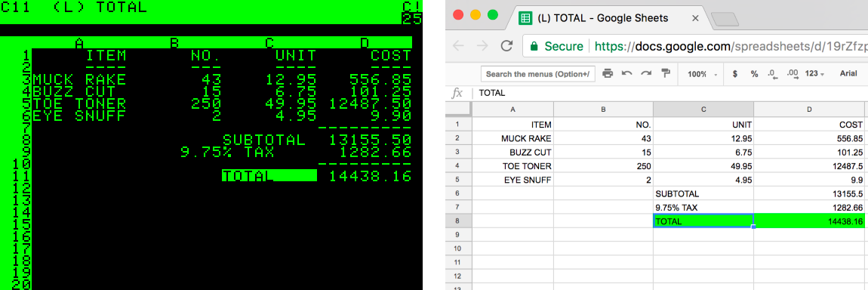Select the cell with 43 in Sheets
This screenshot has width=868, height=290.
(x=603, y=139)
